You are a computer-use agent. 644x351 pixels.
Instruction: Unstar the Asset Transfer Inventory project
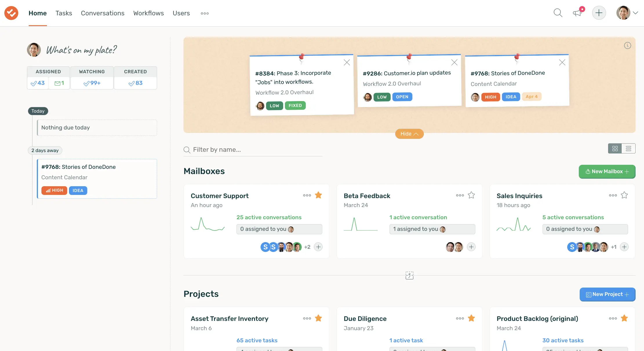tap(318, 318)
